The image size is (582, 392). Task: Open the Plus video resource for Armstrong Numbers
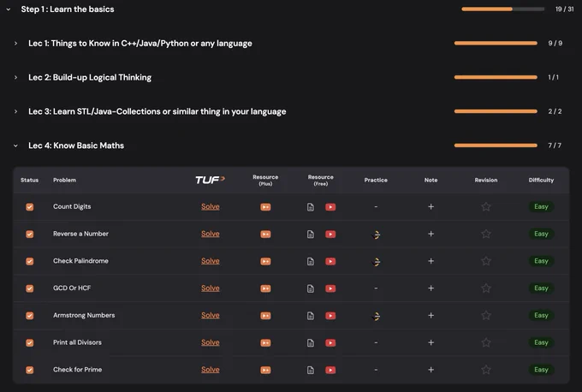click(x=265, y=316)
